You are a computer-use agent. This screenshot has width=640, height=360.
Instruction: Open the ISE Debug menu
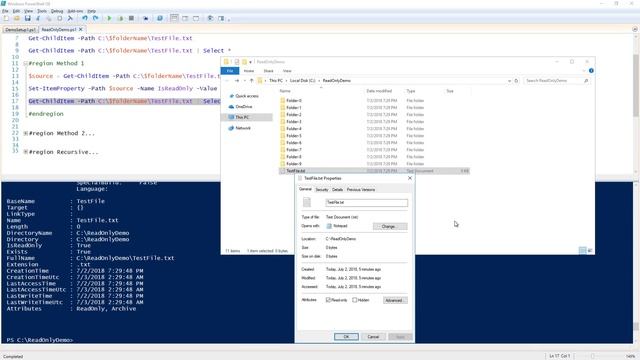tap(57, 11)
